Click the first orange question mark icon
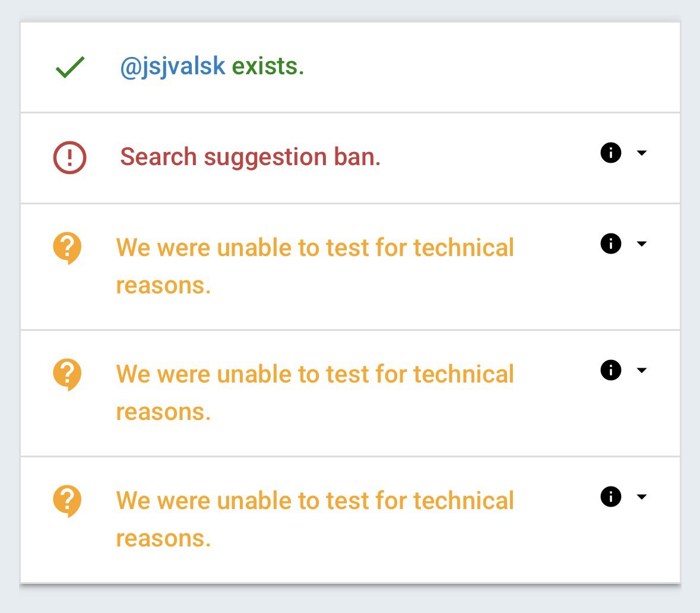Viewport: 700px width, 613px height. pos(67,248)
